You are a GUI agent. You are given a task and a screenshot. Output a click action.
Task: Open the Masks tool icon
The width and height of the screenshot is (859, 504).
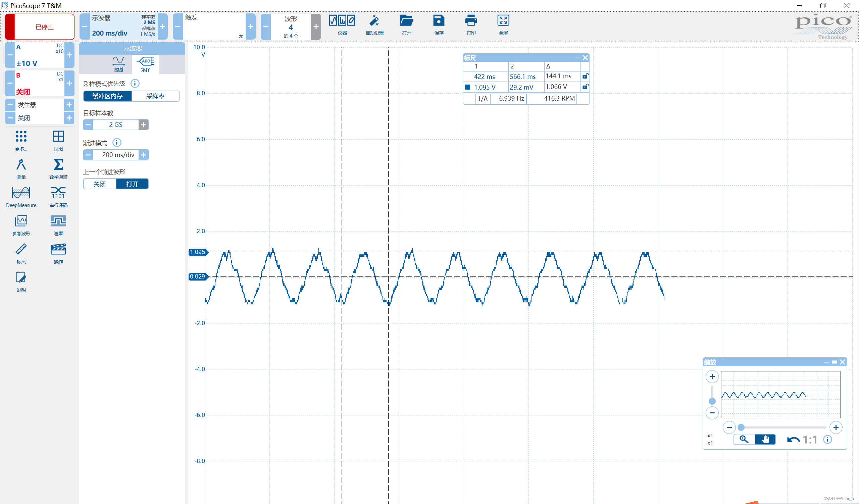[x=58, y=221]
